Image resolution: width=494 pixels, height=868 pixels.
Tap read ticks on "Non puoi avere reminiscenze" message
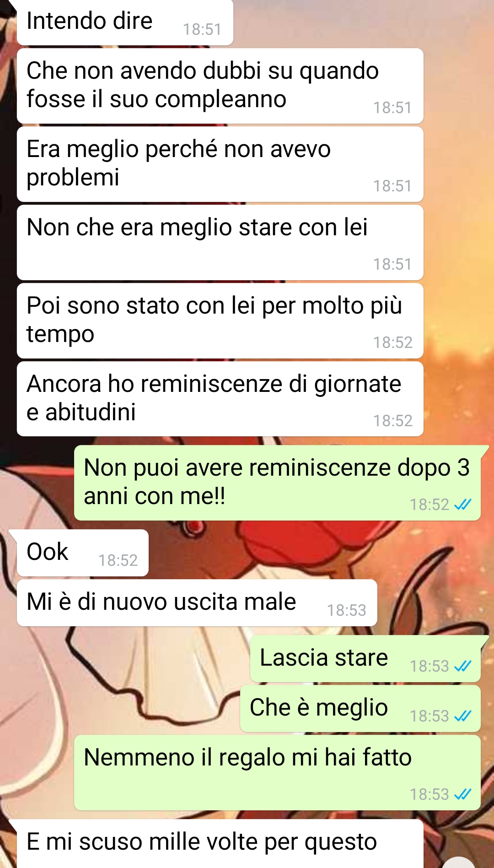click(x=462, y=505)
